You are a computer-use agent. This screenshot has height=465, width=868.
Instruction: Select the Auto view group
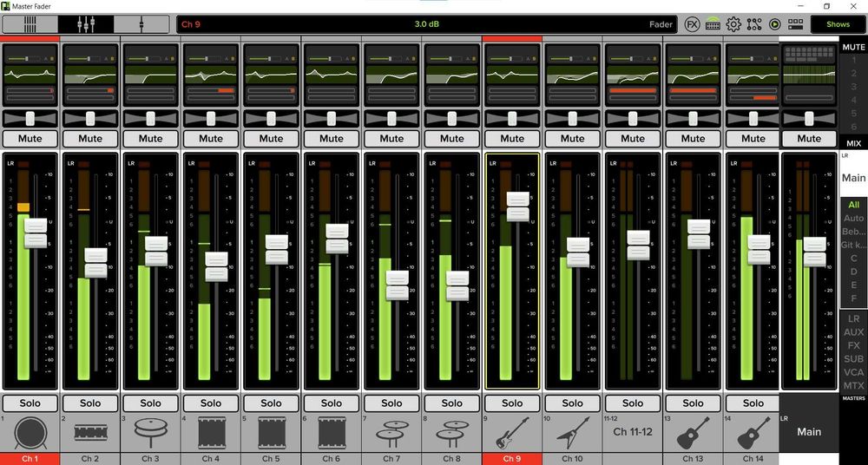click(853, 218)
